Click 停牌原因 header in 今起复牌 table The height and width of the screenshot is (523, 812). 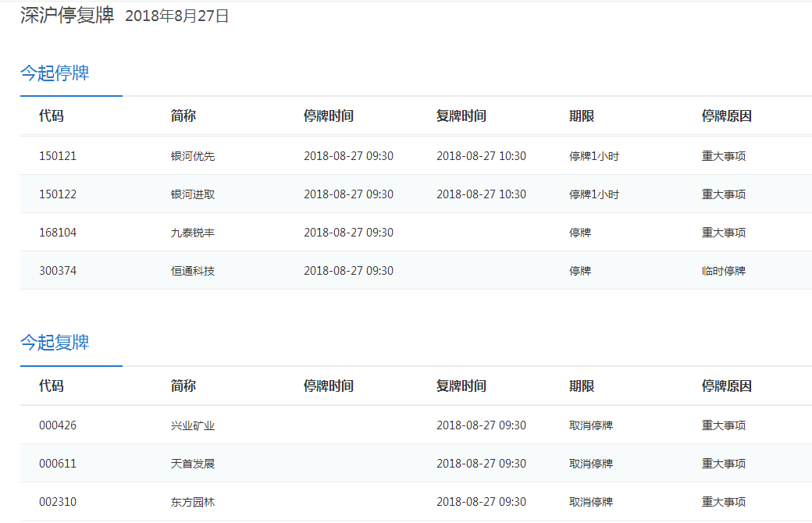click(727, 386)
